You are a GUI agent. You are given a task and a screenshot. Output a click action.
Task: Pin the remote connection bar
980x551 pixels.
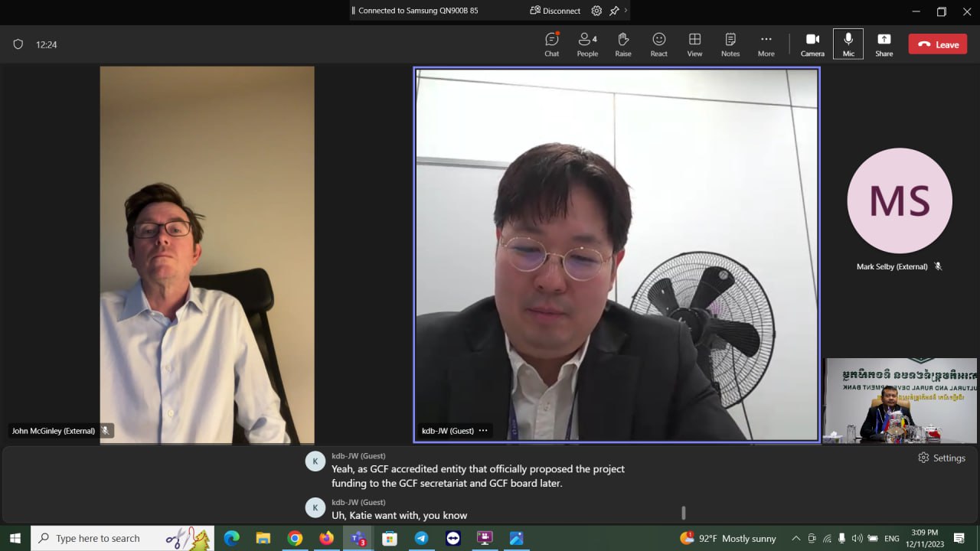[x=614, y=11]
